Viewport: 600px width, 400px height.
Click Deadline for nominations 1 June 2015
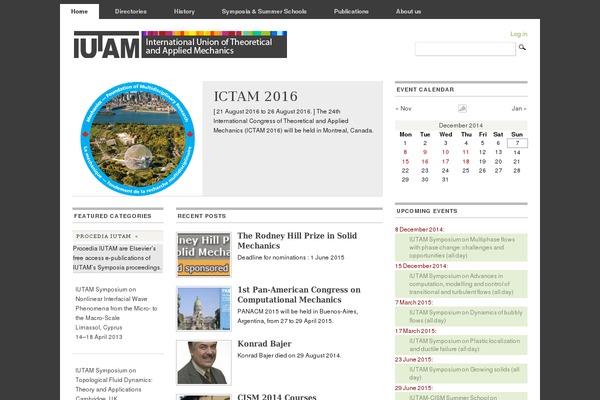click(x=291, y=258)
